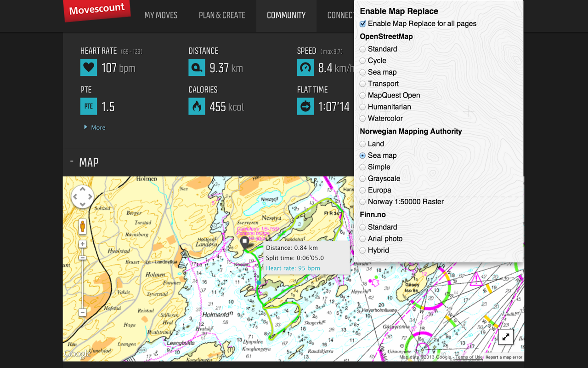Select the Cycle map option
Viewport: 588px width, 368px height.
[363, 61]
